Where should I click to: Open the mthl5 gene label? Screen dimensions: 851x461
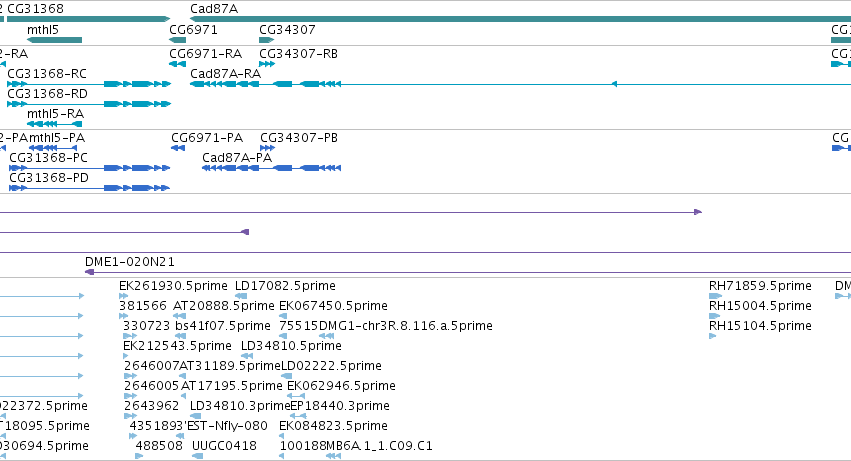click(x=43, y=30)
